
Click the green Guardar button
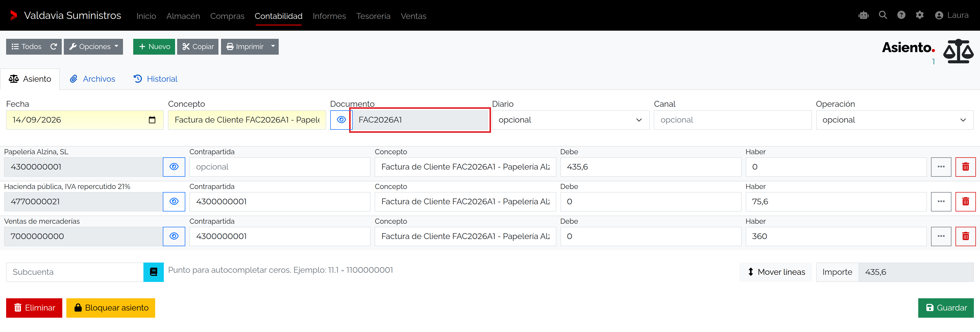coord(945,308)
